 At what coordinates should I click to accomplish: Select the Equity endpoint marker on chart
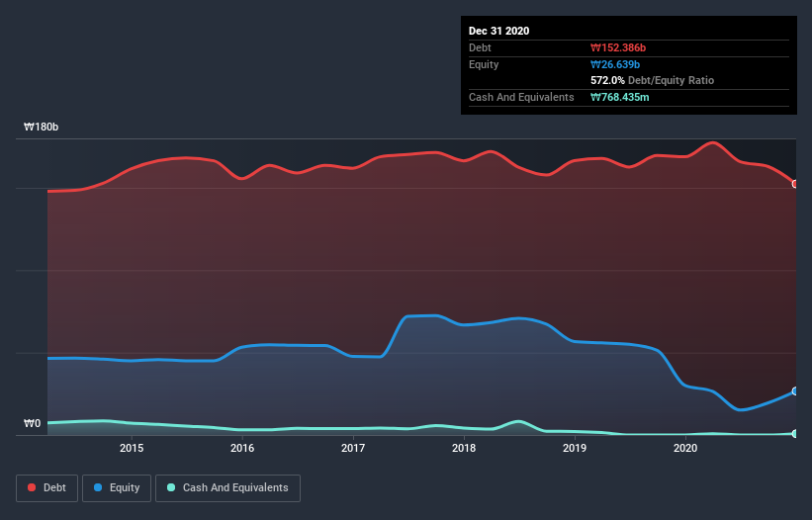[795, 391]
